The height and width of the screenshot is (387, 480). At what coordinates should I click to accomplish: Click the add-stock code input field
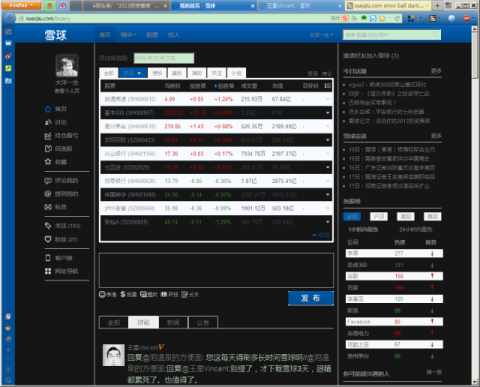tap(164, 58)
